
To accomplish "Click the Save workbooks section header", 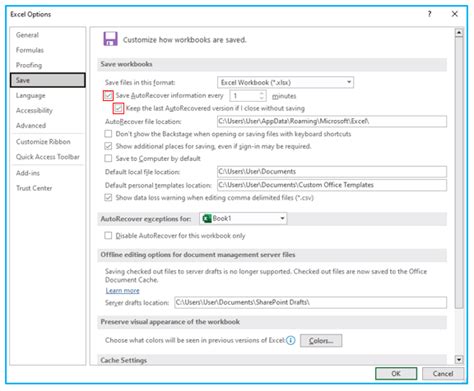I will point(272,64).
